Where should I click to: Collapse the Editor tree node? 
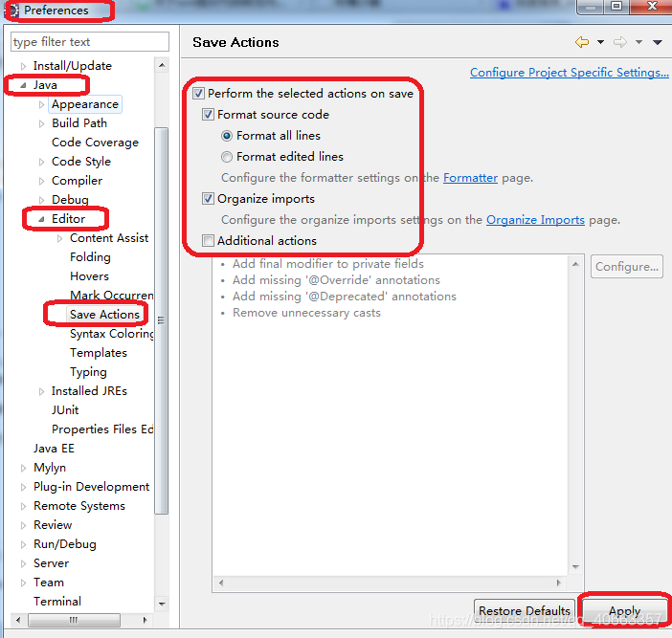tap(41, 219)
